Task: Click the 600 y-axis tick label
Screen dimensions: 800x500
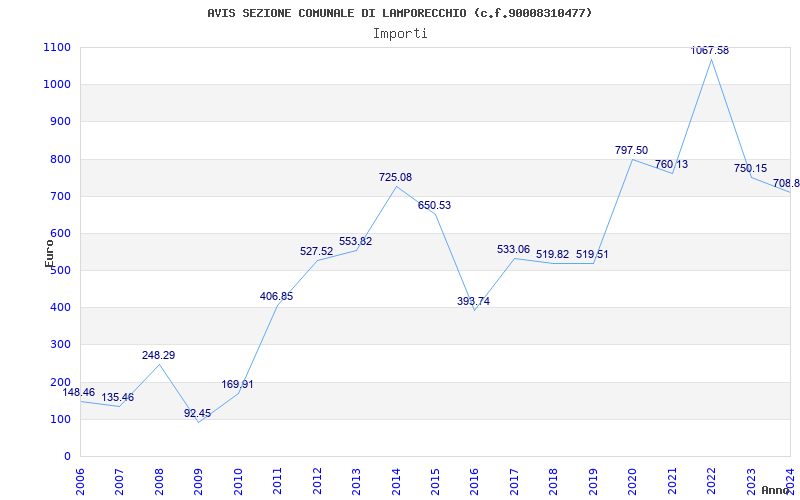Action: (x=61, y=234)
